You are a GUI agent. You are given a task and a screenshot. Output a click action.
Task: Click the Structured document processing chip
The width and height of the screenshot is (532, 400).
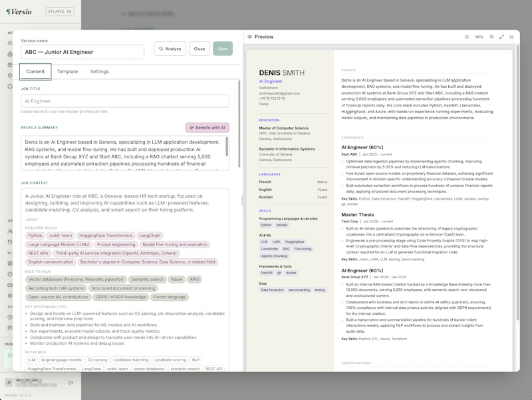[x=123, y=288]
